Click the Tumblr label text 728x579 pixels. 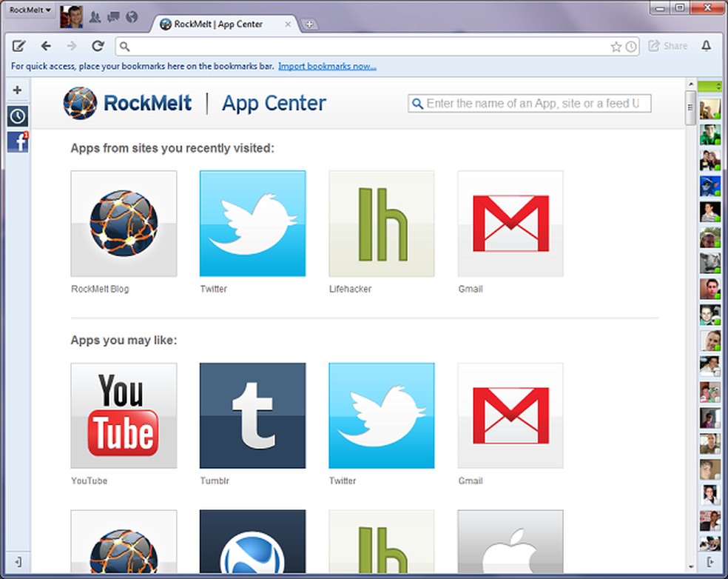[215, 481]
